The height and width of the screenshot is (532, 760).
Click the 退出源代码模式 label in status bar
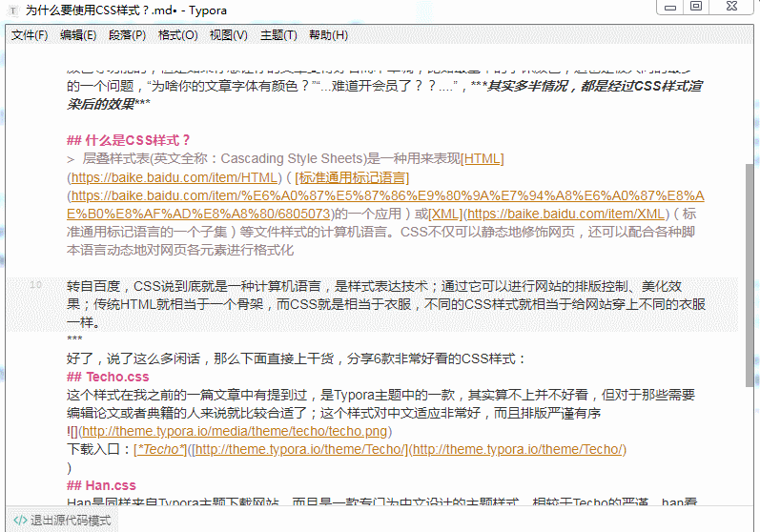72,521
